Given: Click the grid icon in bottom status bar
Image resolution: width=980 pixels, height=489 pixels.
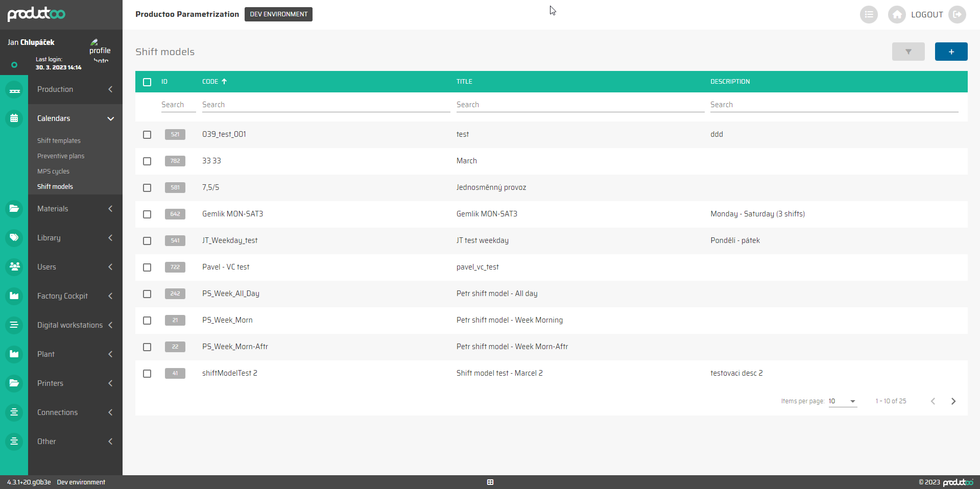Looking at the screenshot, I should pos(490,482).
